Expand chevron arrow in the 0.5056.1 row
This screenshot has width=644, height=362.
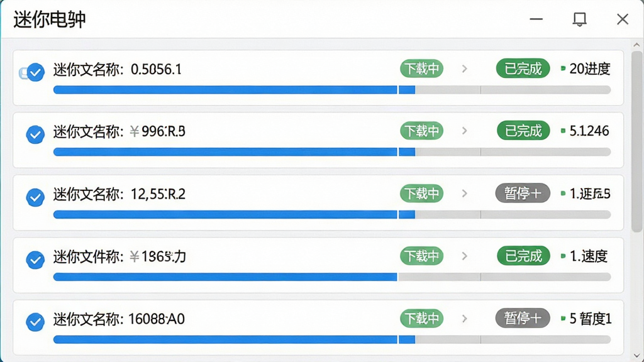pyautogui.click(x=465, y=69)
